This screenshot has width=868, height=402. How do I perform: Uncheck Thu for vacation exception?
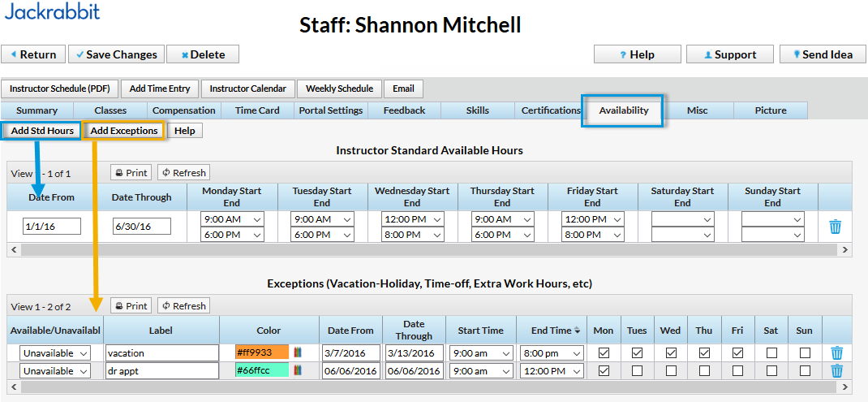click(704, 352)
